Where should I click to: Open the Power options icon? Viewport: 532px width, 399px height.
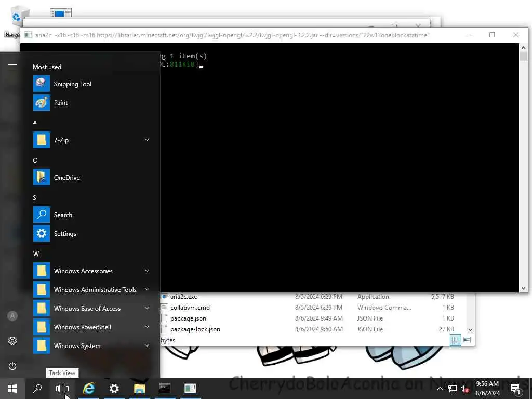click(x=12, y=366)
